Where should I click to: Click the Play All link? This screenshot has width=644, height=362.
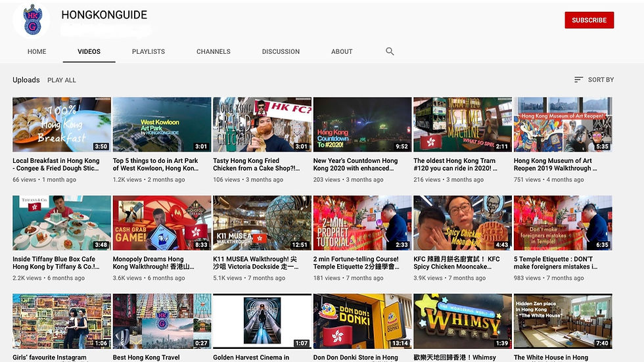click(62, 80)
